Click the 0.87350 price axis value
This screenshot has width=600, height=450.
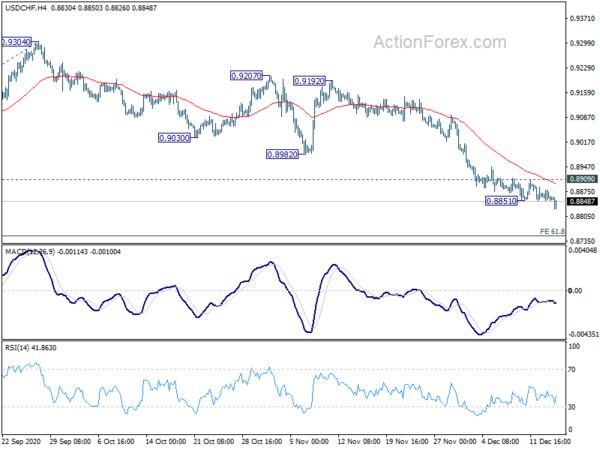coord(582,241)
